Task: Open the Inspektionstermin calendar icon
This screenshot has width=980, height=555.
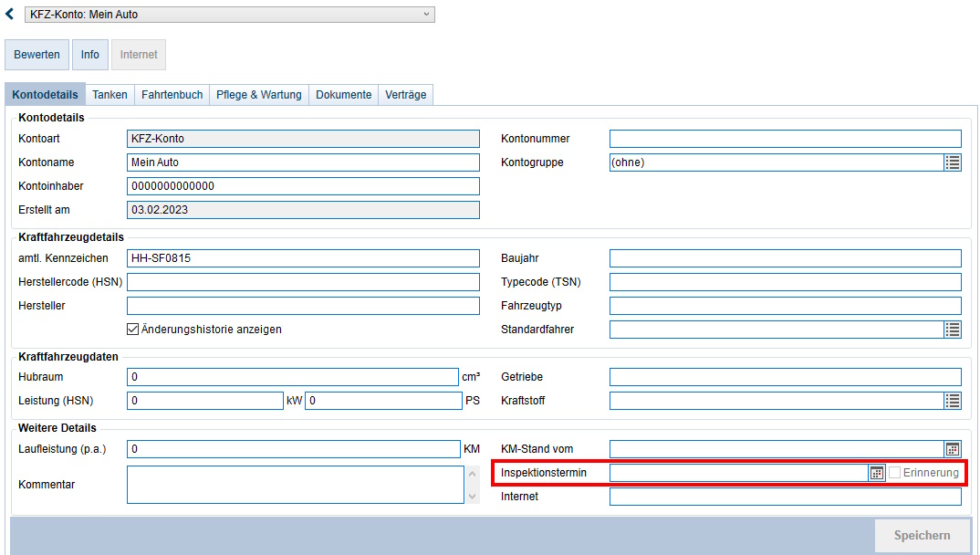Action: click(x=877, y=473)
